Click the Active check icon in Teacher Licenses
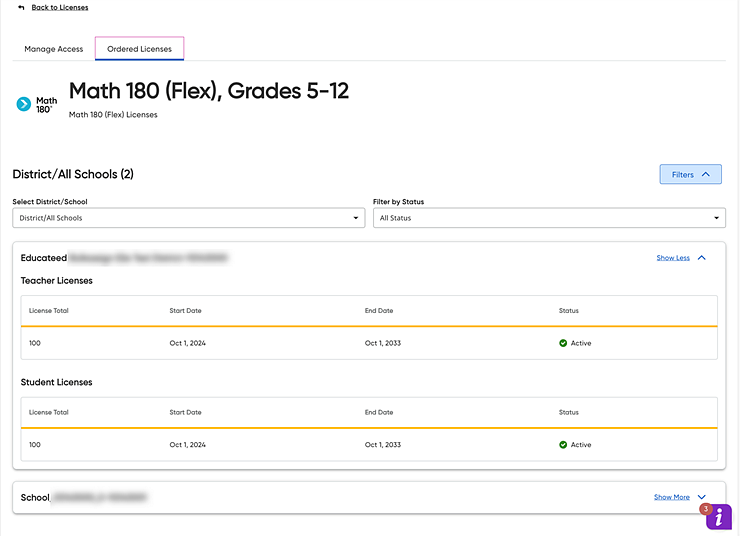 [563, 343]
